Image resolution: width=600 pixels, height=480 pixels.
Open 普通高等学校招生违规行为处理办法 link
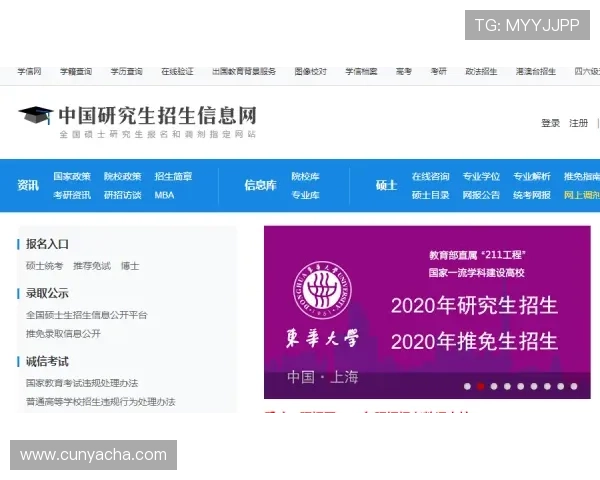click(x=101, y=402)
